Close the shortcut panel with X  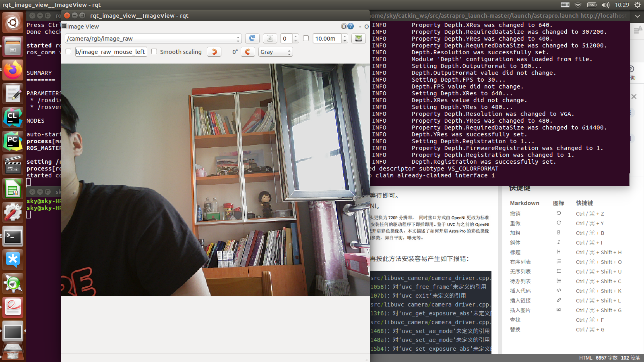coord(634,97)
